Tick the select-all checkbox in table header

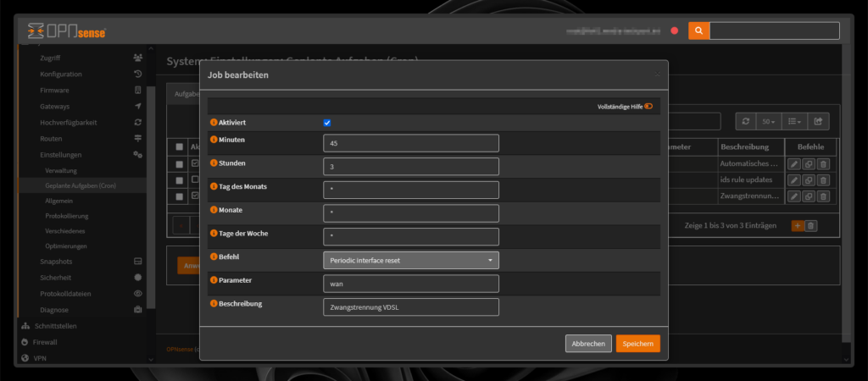click(x=179, y=146)
